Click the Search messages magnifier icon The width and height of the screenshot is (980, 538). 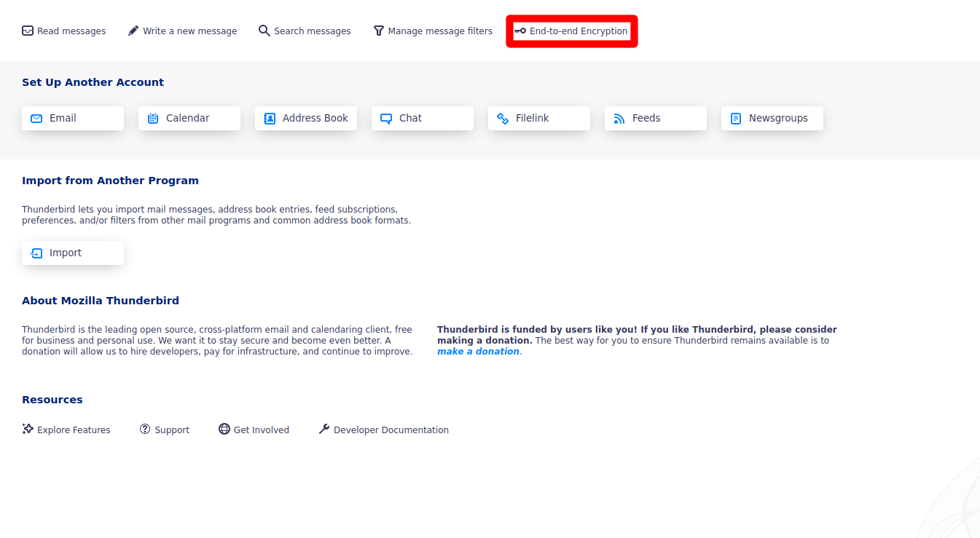point(264,31)
